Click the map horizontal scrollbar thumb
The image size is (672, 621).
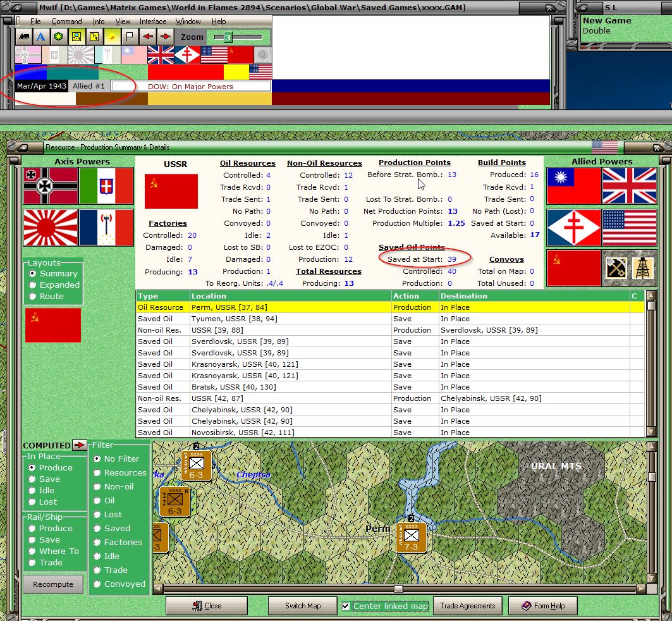tap(398, 589)
